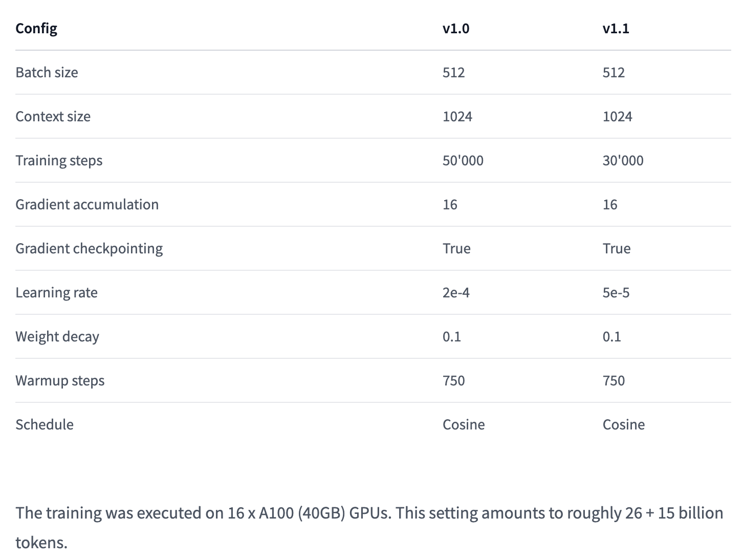Viewport: 744px width, 560px height.
Task: Select the Training steps row label
Action: 59,160
